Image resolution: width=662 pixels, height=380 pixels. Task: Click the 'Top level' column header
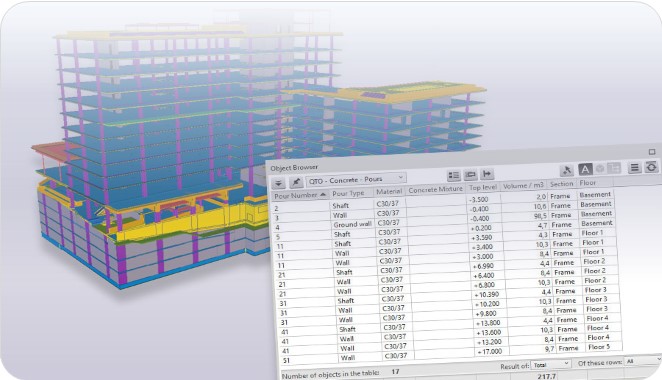coord(483,187)
